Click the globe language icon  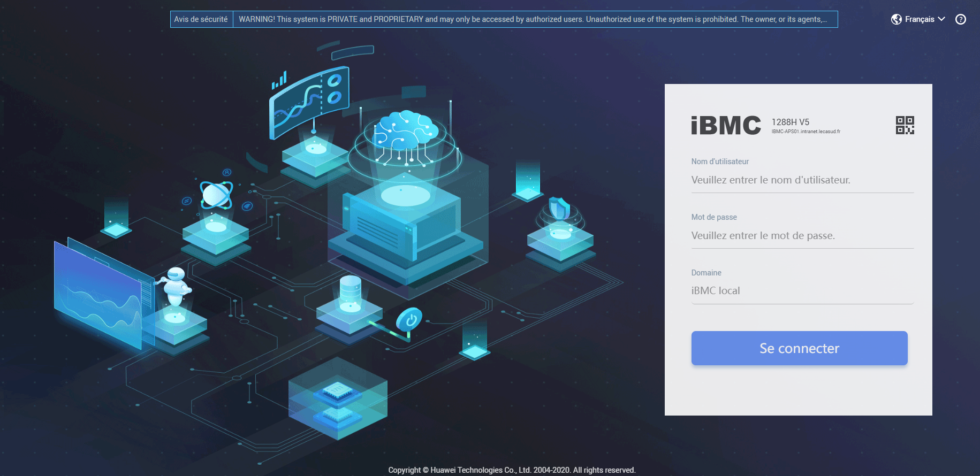[896, 19]
